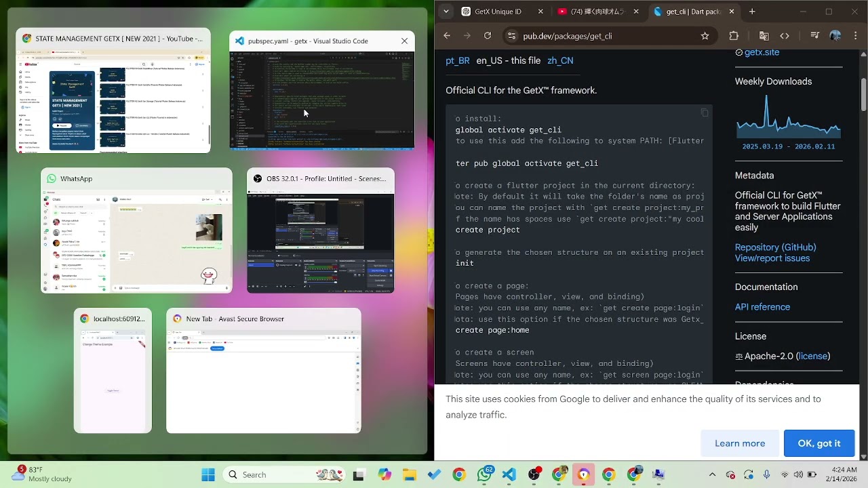Reload the pub.dev page

(488, 36)
